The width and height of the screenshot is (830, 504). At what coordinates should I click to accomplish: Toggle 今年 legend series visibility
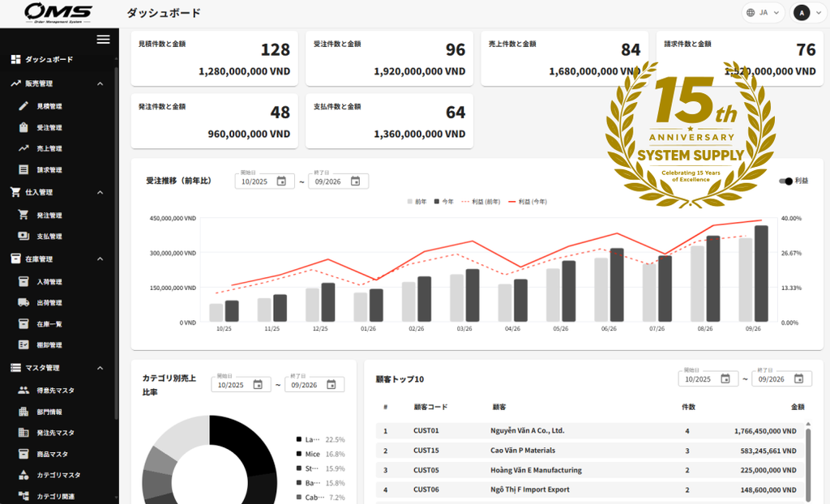point(444,202)
